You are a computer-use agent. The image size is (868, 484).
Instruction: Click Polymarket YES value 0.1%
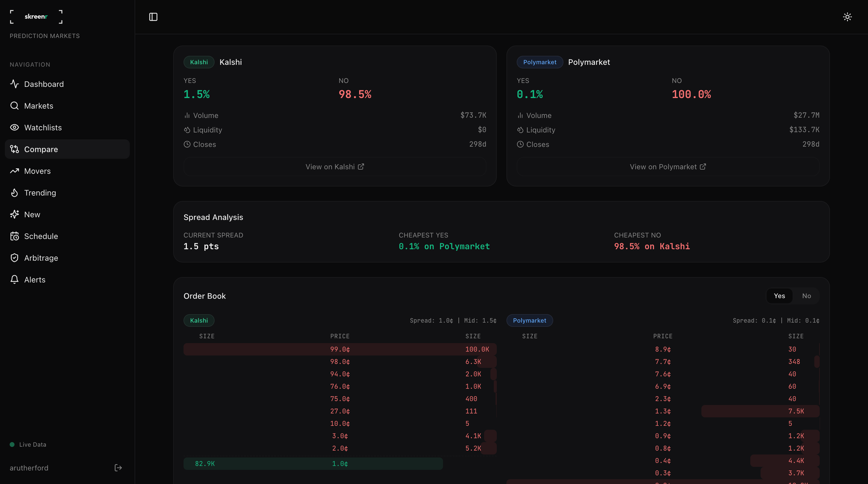pos(529,94)
